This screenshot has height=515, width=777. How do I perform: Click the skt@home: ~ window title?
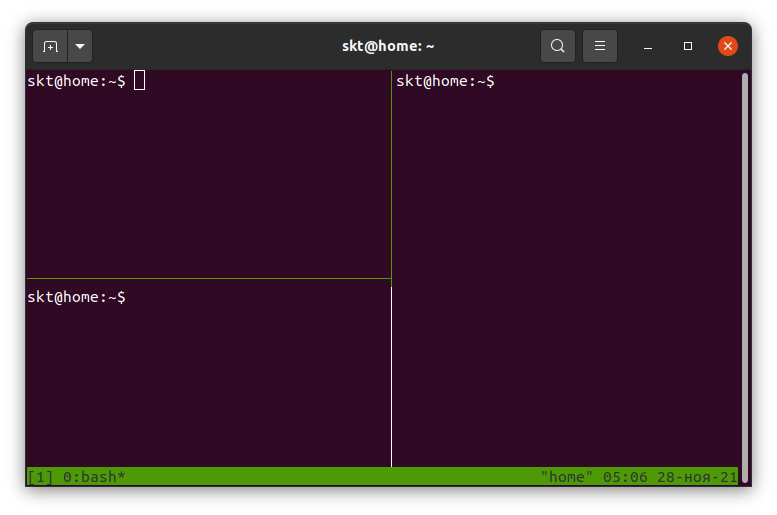(388, 46)
